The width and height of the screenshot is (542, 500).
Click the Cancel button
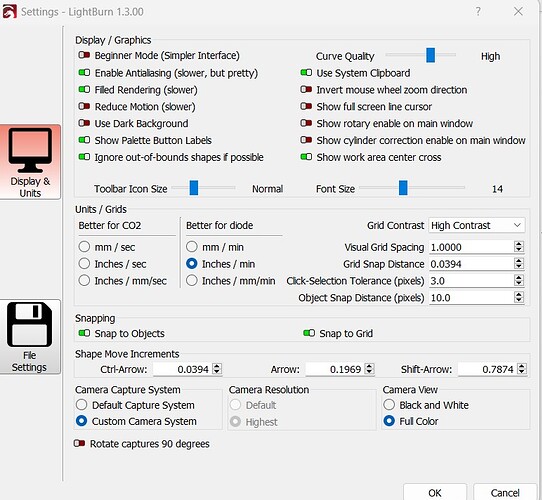click(505, 492)
